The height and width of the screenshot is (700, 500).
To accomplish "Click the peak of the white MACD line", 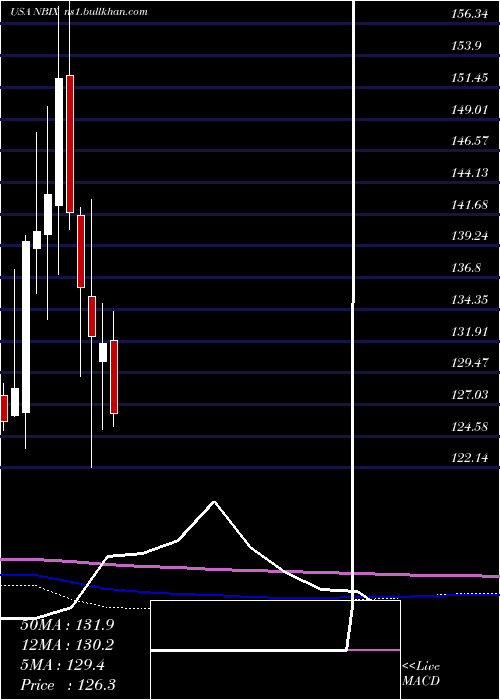I will pos(214,502).
